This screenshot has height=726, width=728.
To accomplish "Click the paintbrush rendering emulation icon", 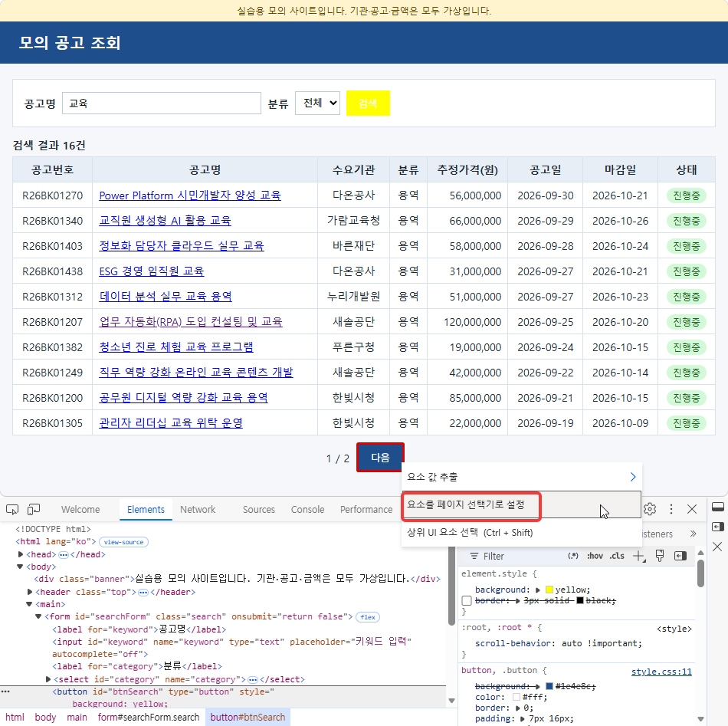I will (x=660, y=556).
